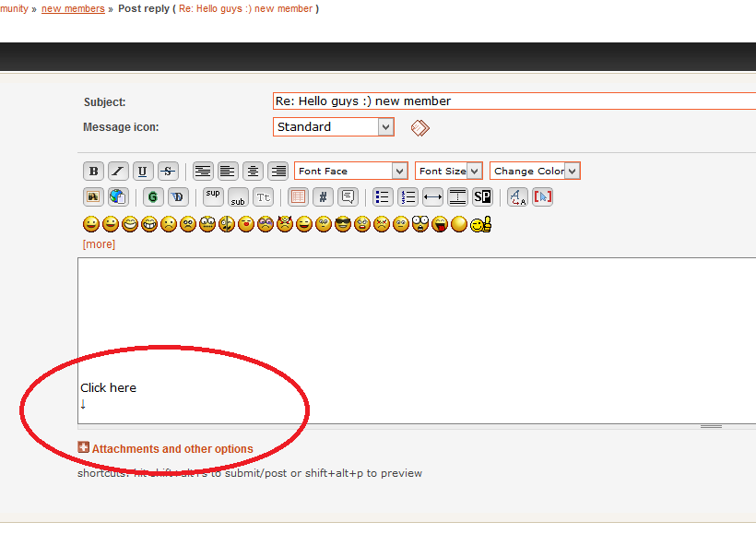Insert table into post
This screenshot has width=756, height=534.
pos(298,196)
